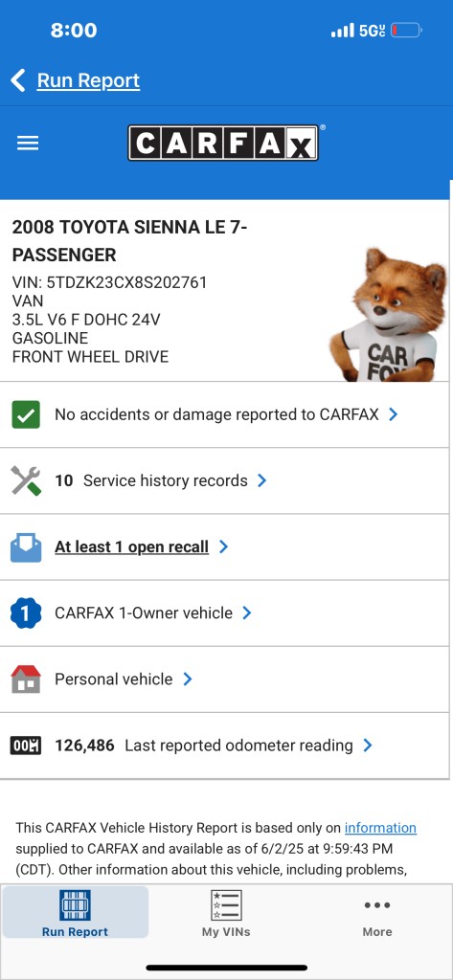Expand no accidents or damage details chevron

pos(393,414)
